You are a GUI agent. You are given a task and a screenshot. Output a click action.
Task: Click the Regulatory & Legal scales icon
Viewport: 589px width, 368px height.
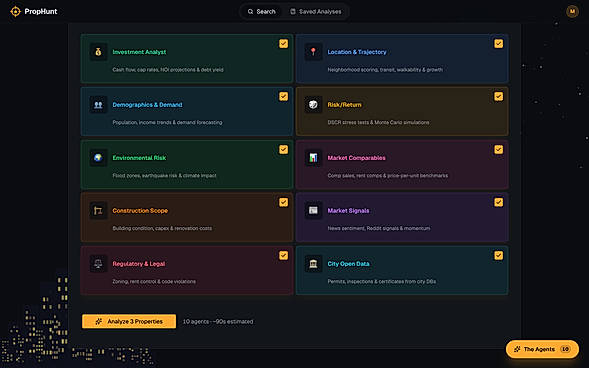(98, 264)
